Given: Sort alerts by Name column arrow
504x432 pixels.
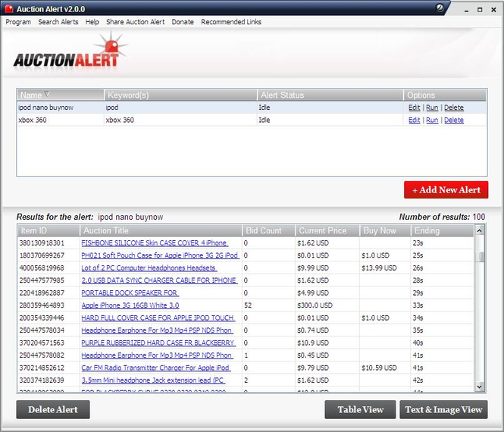Looking at the screenshot, I should [47, 94].
